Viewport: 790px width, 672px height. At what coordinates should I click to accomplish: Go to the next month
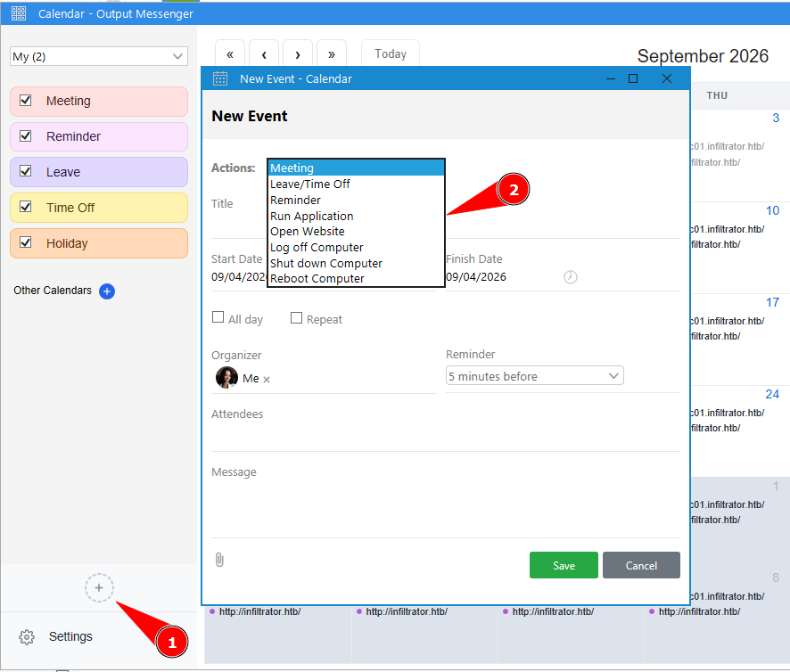pos(298,53)
